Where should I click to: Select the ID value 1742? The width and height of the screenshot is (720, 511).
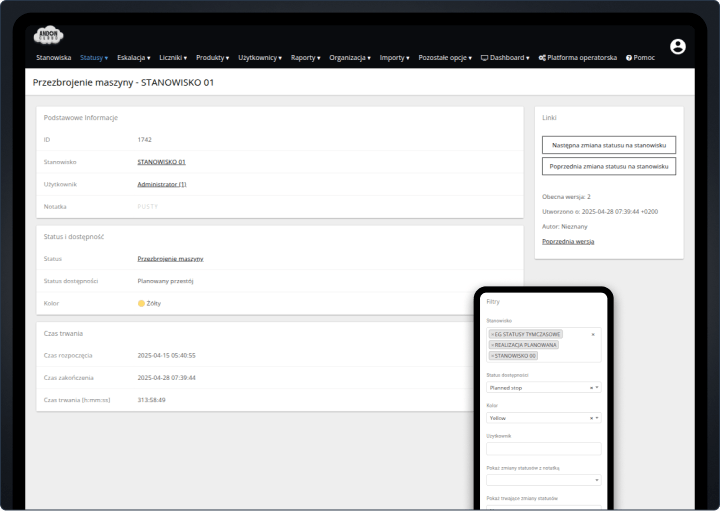144,140
